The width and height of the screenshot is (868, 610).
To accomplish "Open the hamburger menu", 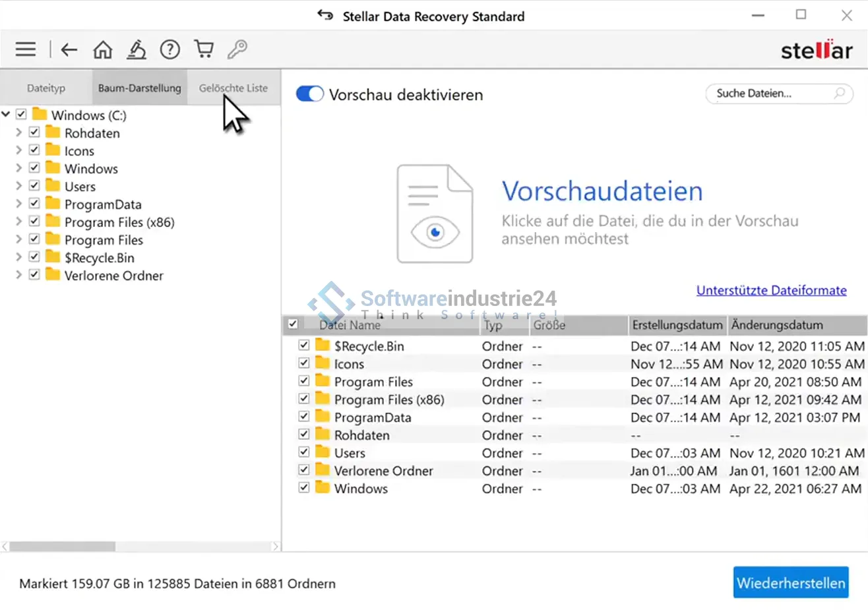I will coord(26,49).
